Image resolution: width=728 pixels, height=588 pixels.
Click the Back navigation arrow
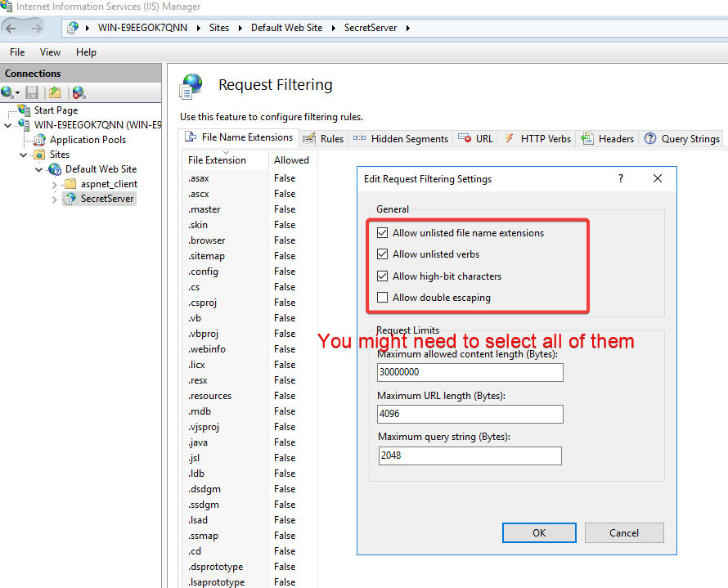coord(11,29)
